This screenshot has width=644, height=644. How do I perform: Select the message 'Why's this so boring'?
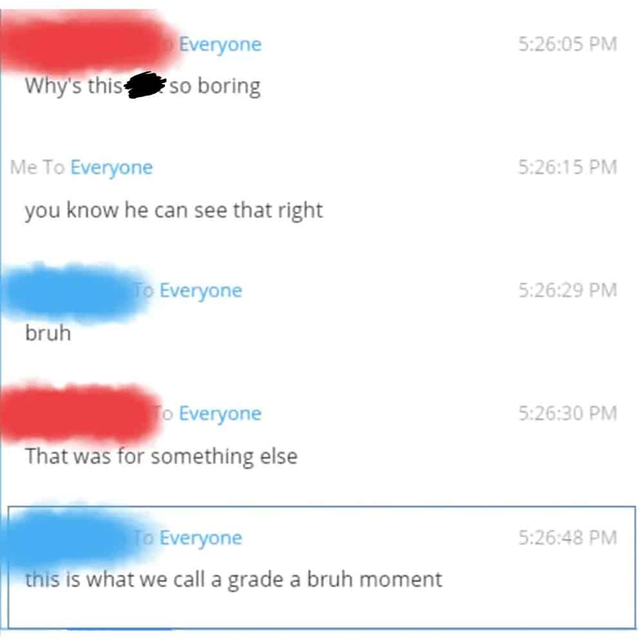click(x=142, y=86)
